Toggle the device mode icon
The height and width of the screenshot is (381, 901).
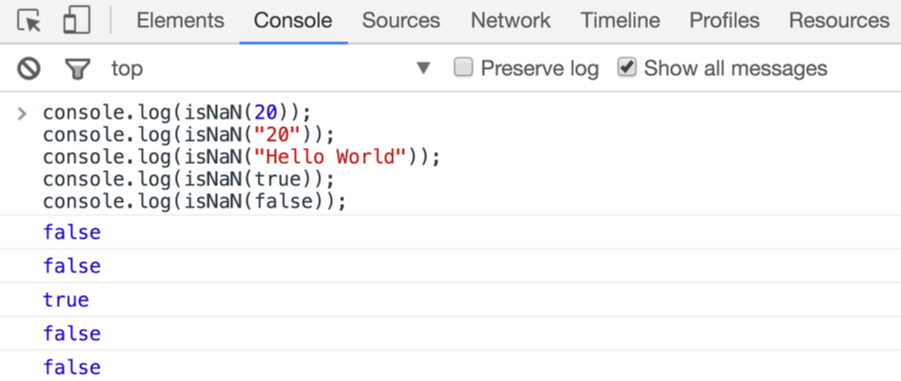click(x=76, y=21)
